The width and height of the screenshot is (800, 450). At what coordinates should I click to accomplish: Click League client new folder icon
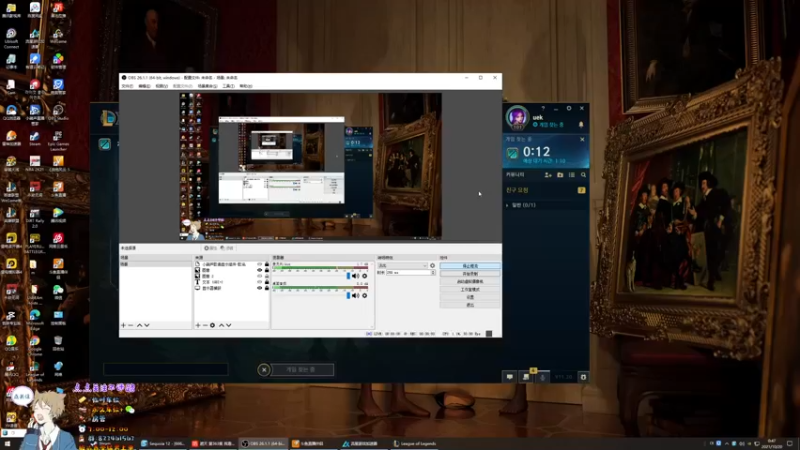tap(560, 175)
